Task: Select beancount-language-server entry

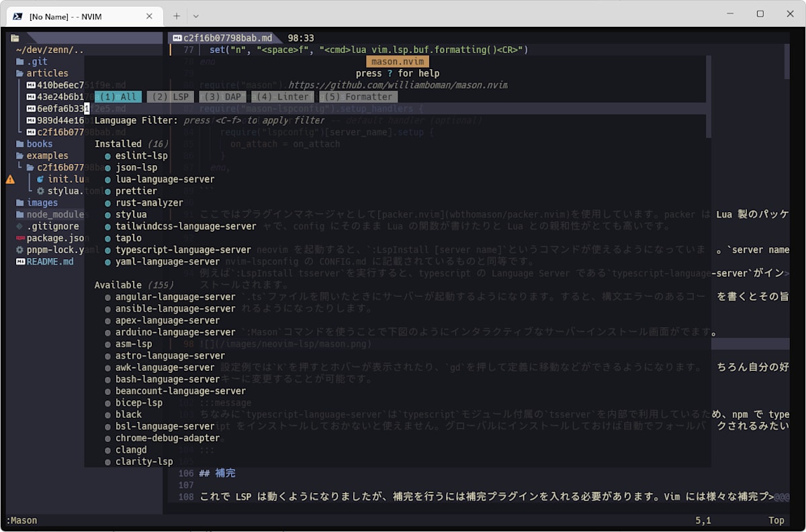Action: coord(181,391)
